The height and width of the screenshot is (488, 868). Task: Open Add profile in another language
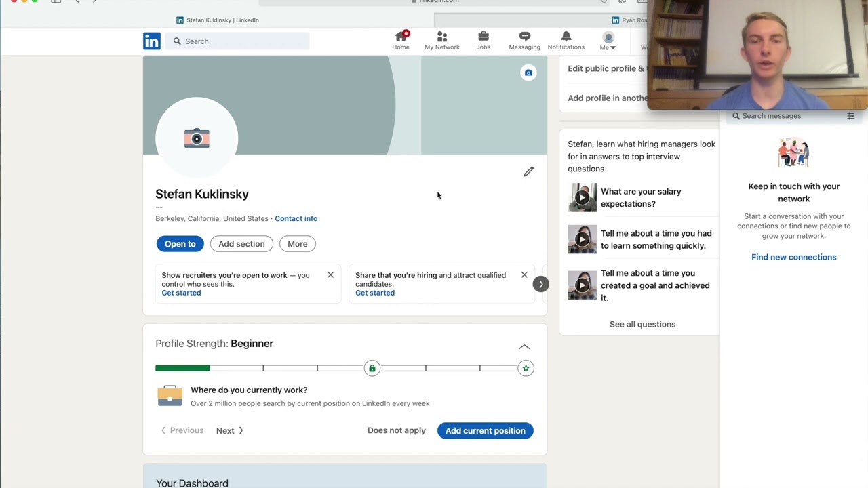tap(607, 98)
